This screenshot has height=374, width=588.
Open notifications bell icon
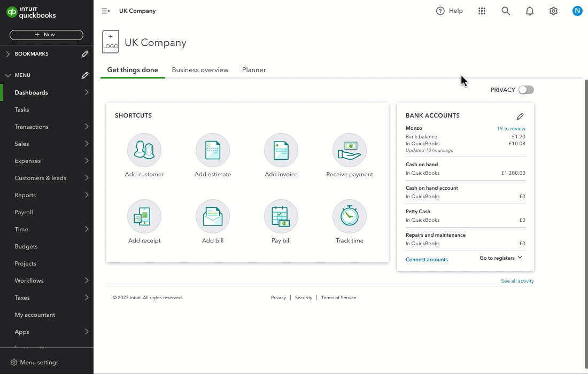click(530, 11)
